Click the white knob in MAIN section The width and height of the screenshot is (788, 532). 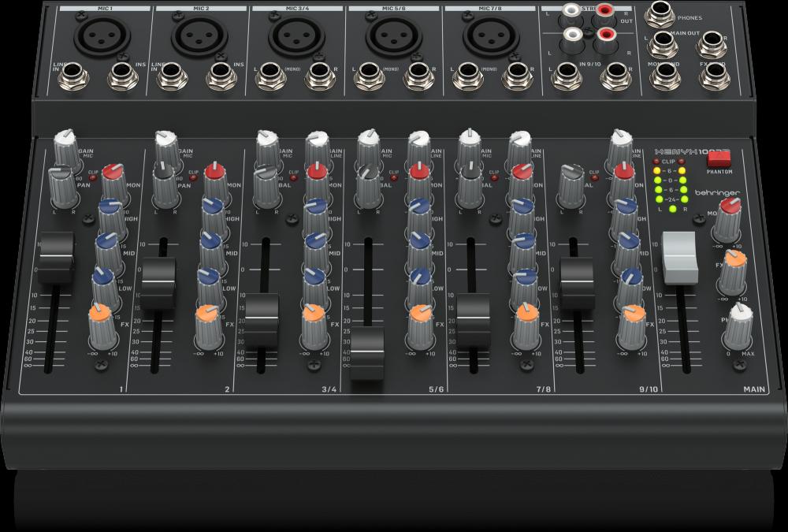740,315
